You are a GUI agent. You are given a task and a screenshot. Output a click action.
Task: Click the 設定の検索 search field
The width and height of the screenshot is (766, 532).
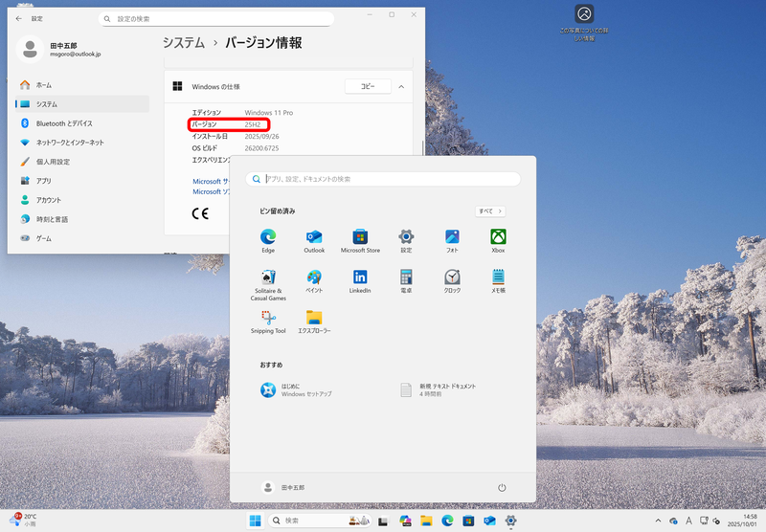click(216, 19)
